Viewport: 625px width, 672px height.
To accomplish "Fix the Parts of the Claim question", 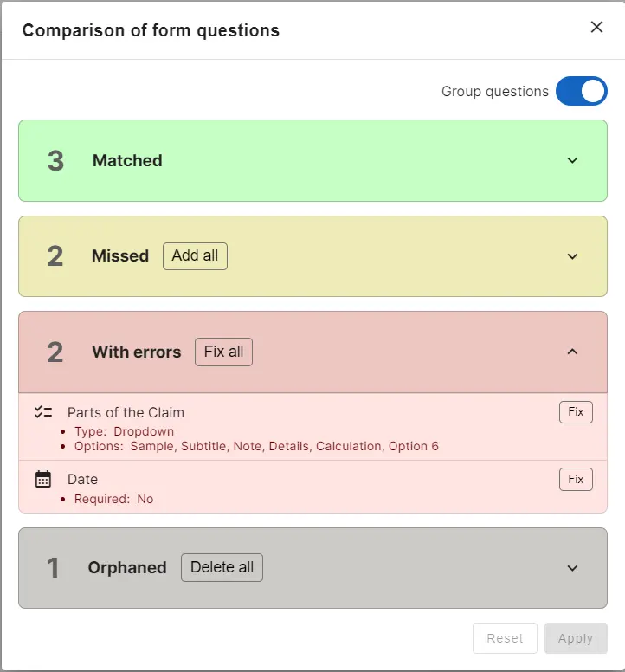I will [576, 412].
